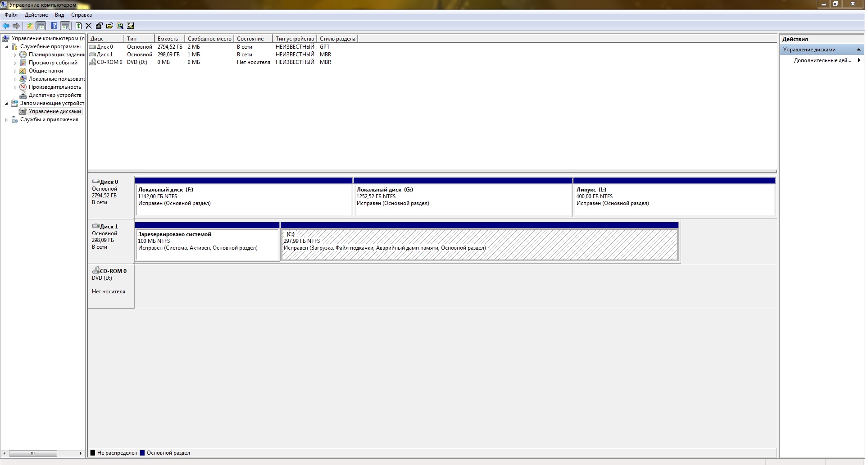Image resolution: width=868 pixels, height=465 pixels.
Task: Click the last toolbar icon with the gear
Action: click(x=131, y=26)
